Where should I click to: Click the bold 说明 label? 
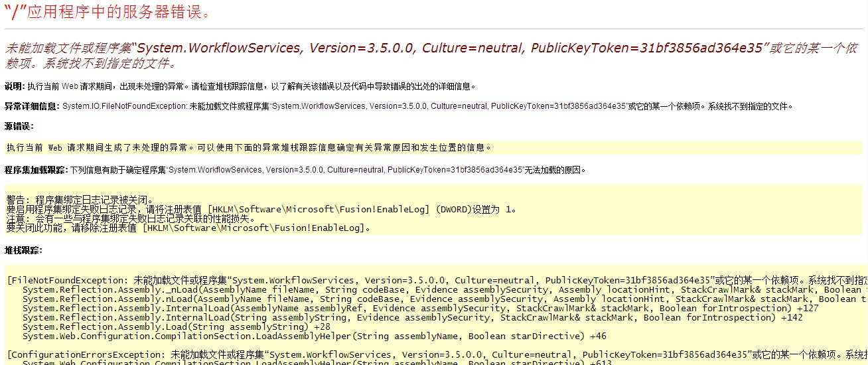pyautogui.click(x=13, y=86)
